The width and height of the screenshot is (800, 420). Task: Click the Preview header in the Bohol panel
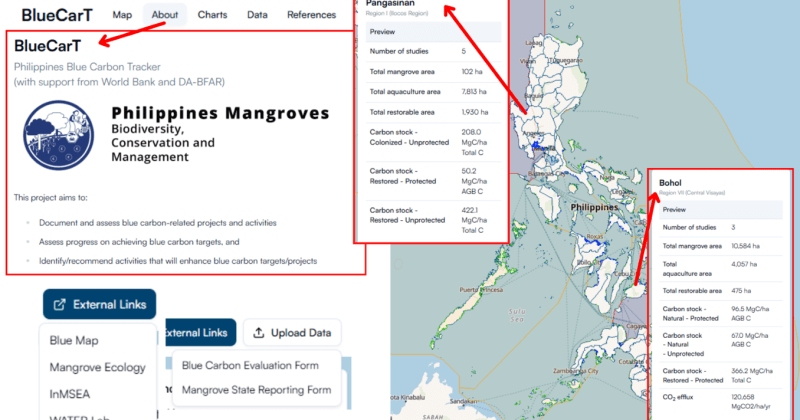click(675, 210)
